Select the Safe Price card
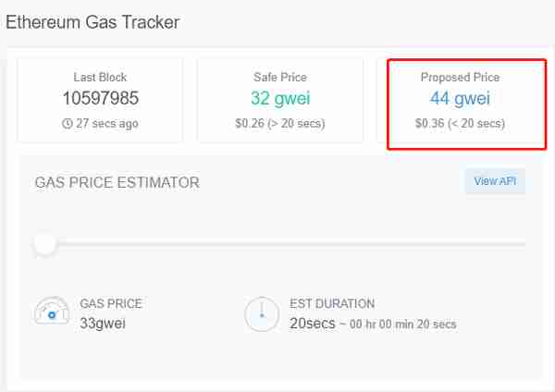Image resolution: width=555 pixels, height=392 pixels. [280, 101]
